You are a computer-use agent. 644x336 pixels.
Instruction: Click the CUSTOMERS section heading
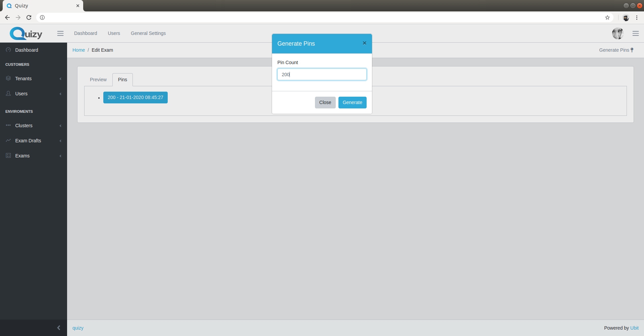[17, 64]
